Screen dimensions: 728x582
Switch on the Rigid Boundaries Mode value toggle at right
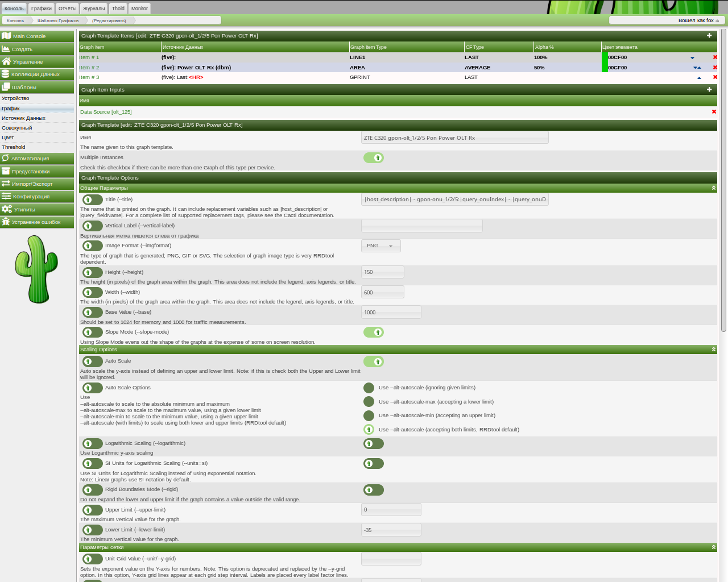(x=374, y=490)
